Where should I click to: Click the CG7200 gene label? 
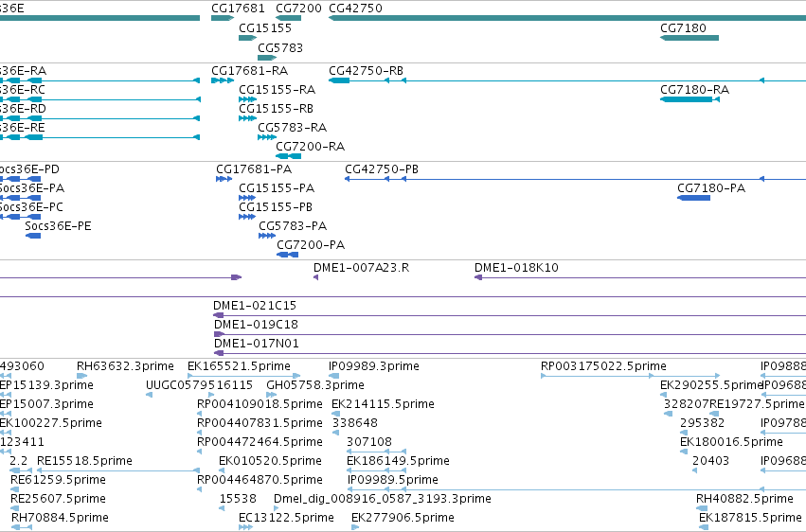coord(298,9)
